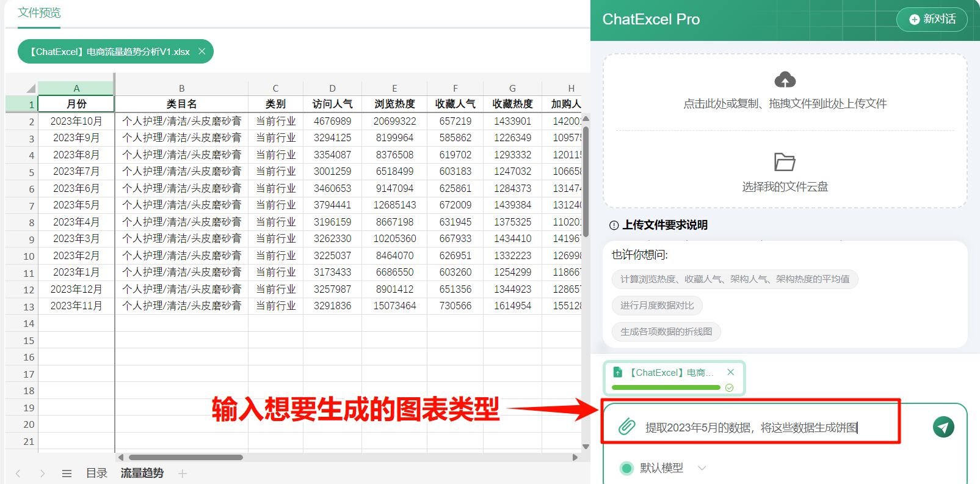Switch to the 目录 sheet tab
The width and height of the screenshot is (980, 484).
(96, 474)
